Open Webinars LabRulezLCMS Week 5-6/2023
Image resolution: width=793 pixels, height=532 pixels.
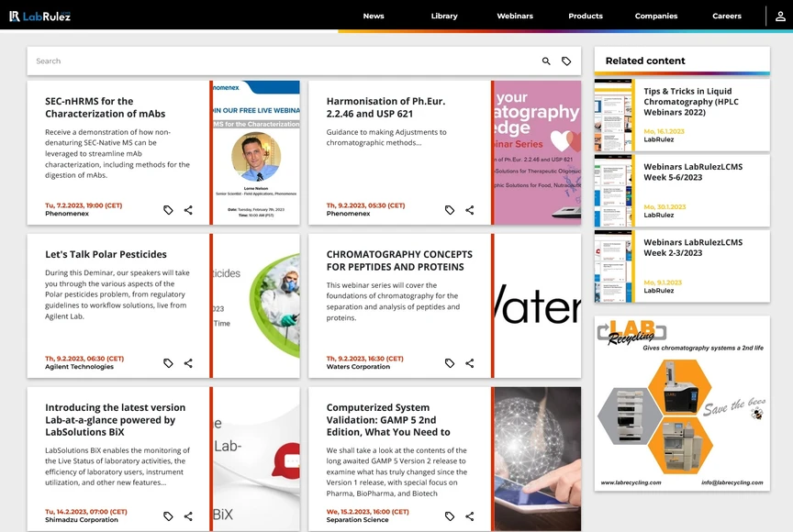point(693,172)
